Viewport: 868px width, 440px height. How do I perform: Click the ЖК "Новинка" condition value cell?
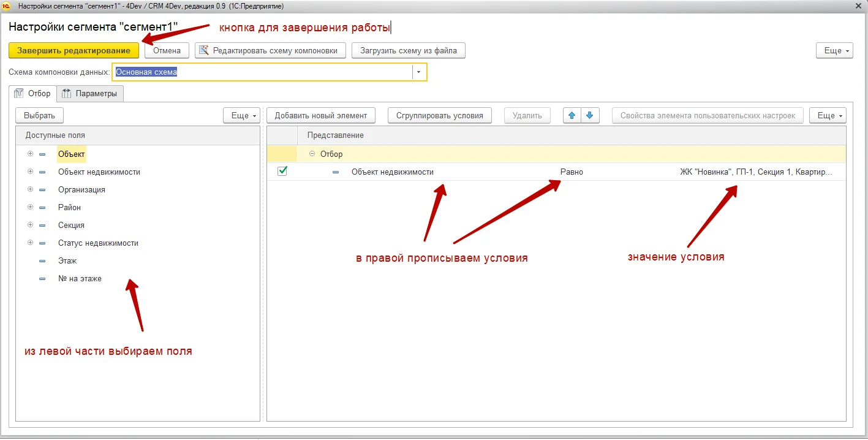(x=755, y=172)
